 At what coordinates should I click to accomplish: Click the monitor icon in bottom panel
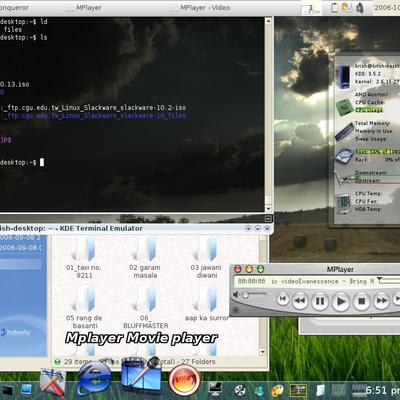coord(215,389)
